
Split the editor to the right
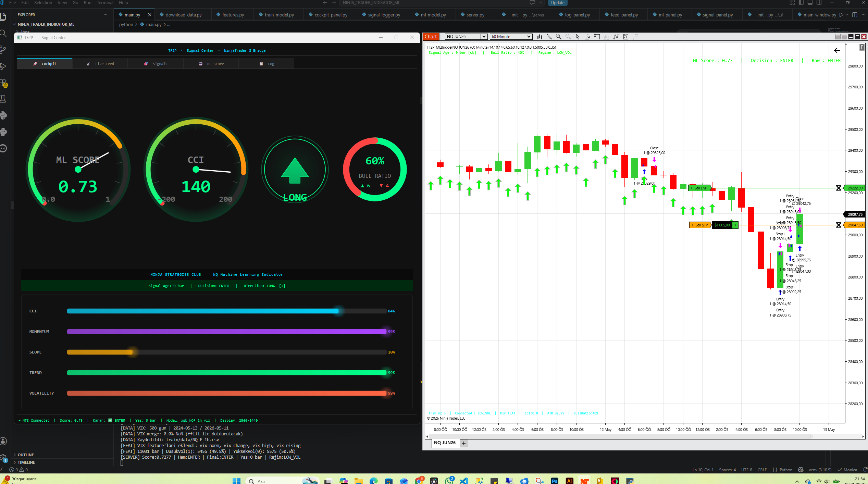(855, 15)
